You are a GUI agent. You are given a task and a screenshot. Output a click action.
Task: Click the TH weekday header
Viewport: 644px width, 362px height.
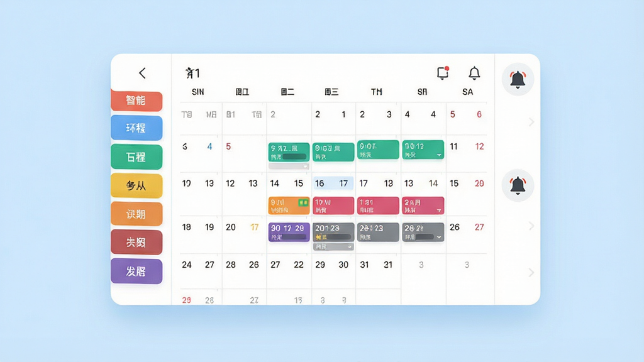pyautogui.click(x=377, y=92)
